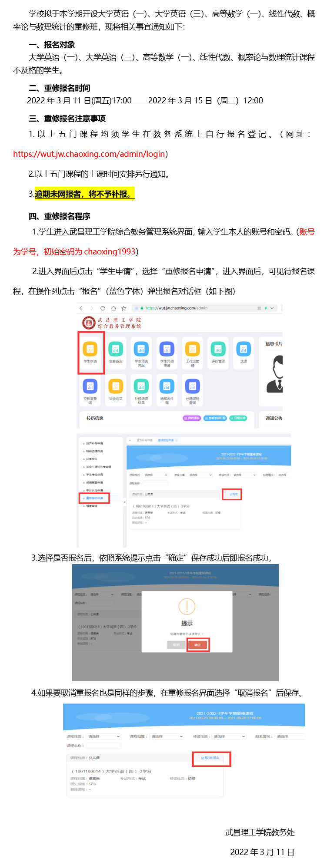Click the heading 二、重修报名时间

[x=60, y=88]
